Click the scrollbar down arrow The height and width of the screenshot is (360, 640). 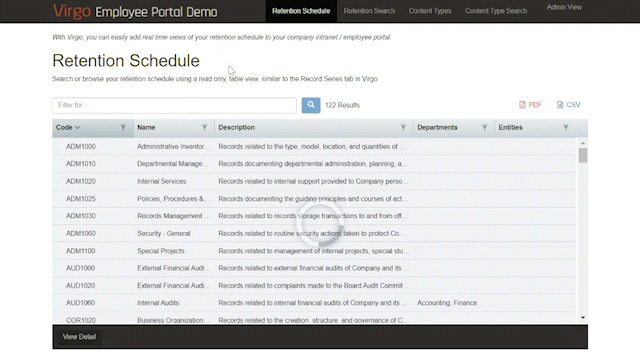[x=583, y=318]
